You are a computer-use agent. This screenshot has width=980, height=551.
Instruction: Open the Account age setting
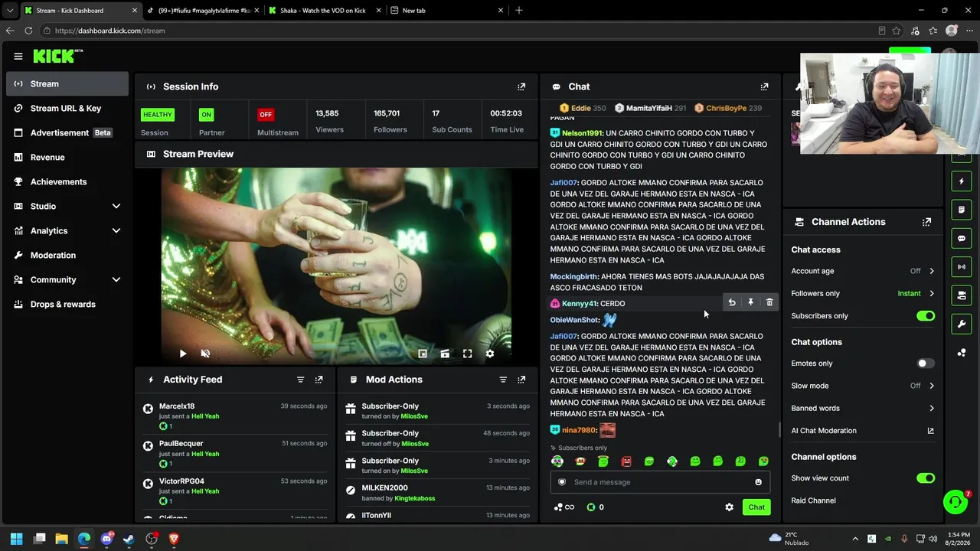coord(863,271)
